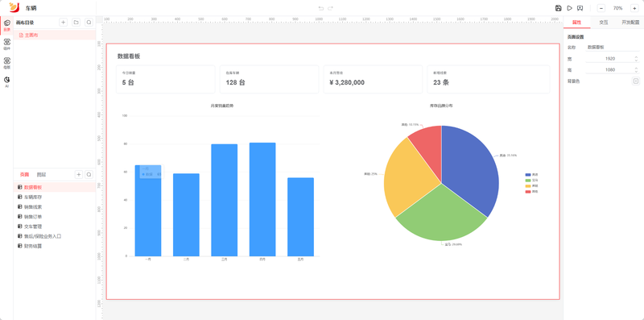Click the search icon beside 页面 tabs
The image size is (644, 320).
tap(89, 174)
